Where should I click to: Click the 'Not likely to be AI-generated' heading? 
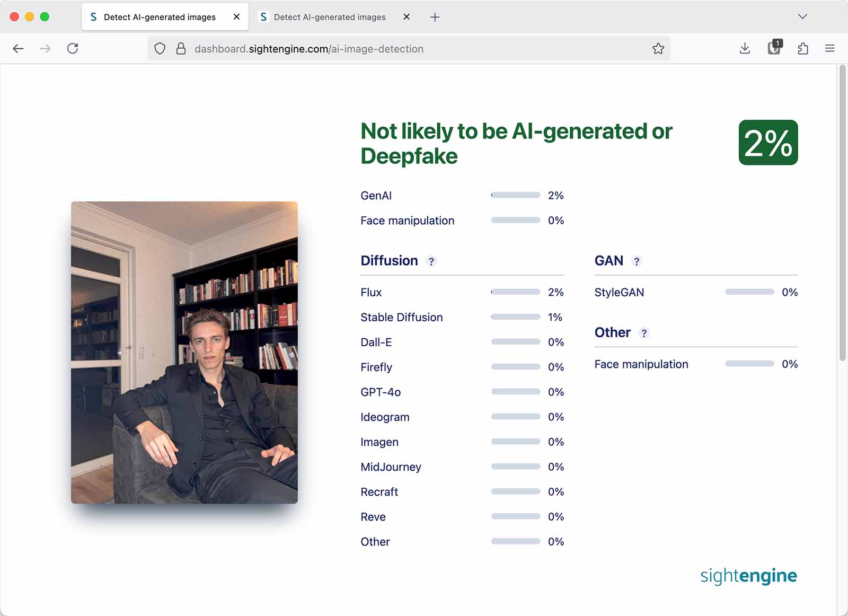pos(516,144)
